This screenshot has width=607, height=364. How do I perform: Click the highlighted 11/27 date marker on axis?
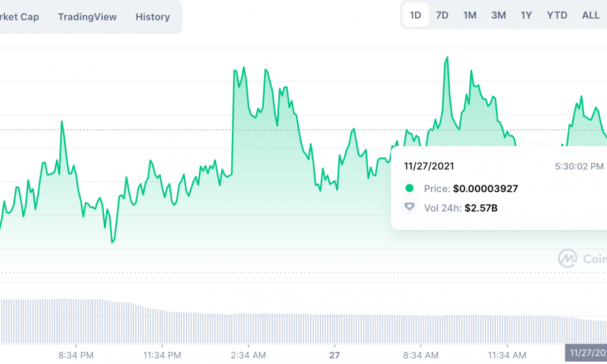[586, 353]
